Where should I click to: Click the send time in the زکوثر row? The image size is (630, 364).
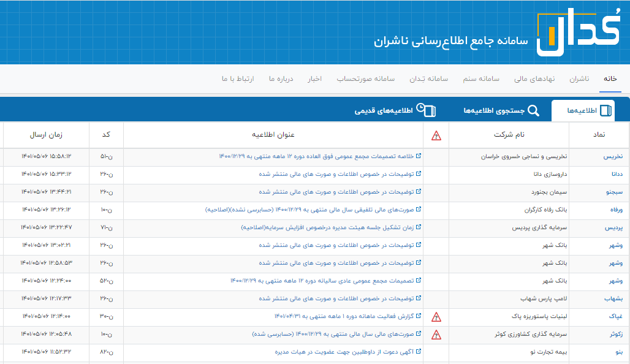pos(46,334)
